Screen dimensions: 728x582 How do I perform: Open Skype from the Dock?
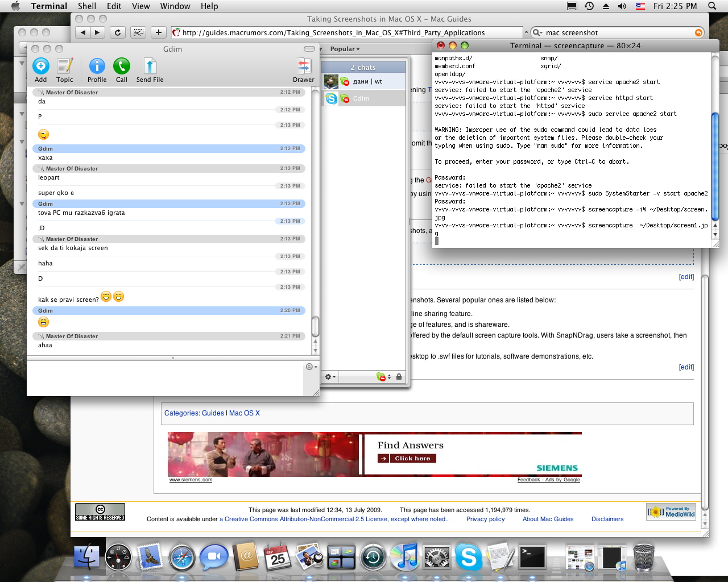coord(469,557)
